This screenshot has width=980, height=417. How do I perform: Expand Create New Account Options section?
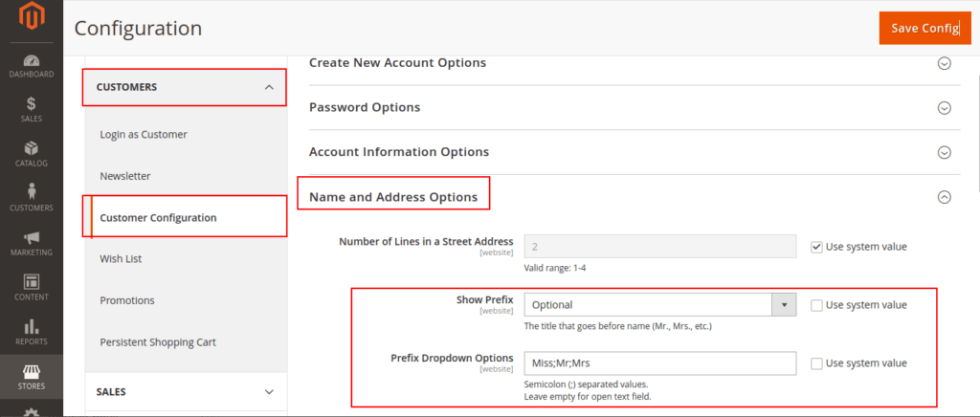click(944, 63)
